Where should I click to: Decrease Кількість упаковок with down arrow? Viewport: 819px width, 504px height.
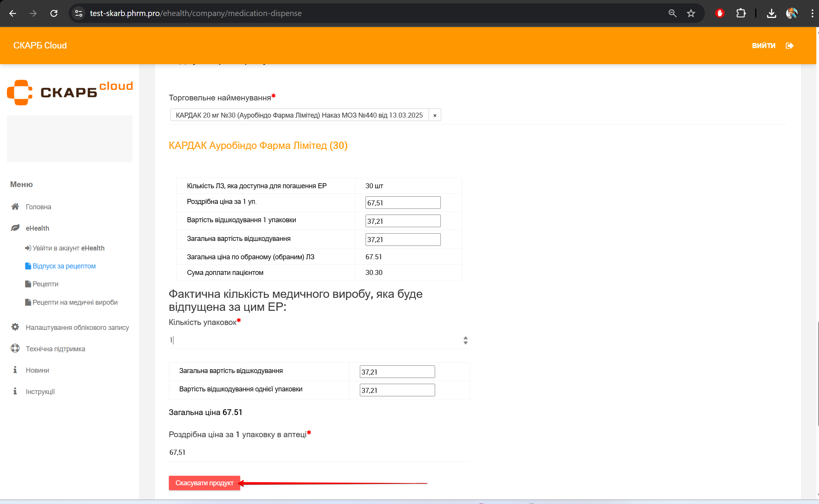pyautogui.click(x=465, y=343)
